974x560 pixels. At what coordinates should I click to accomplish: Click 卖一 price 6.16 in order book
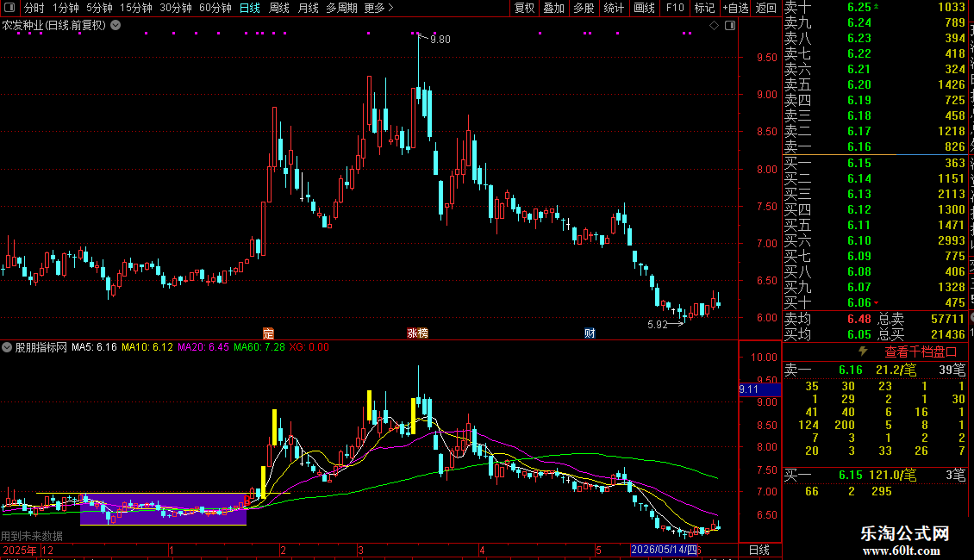(859, 147)
